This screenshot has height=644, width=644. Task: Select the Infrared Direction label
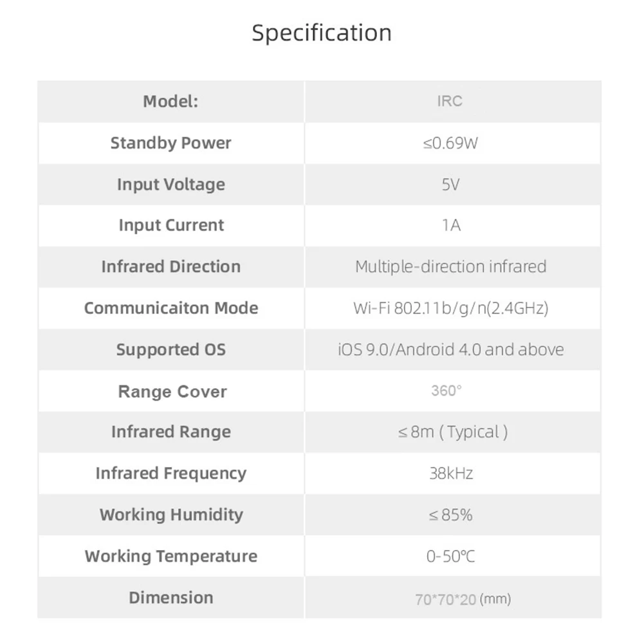click(x=170, y=267)
